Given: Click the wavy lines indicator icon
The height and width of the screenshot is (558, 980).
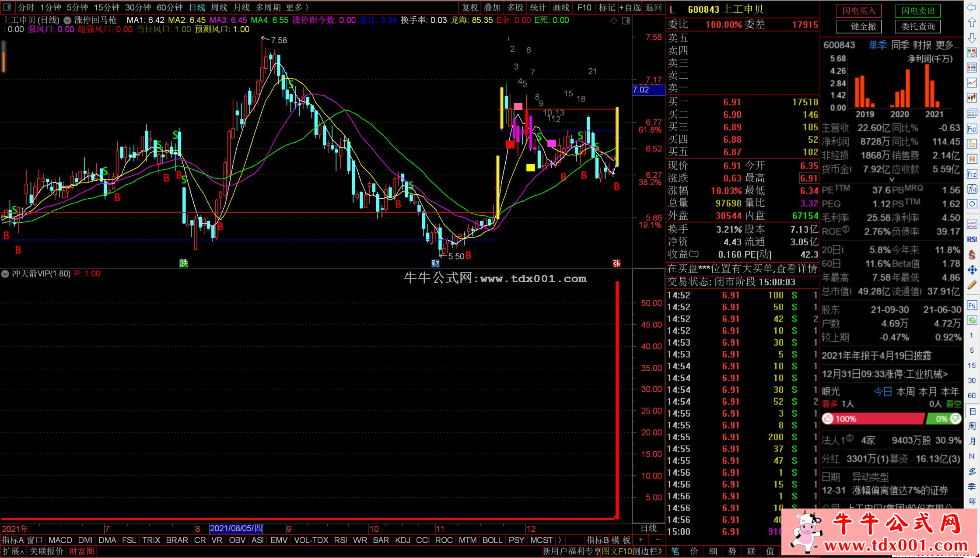Looking at the screenshot, I should (x=972, y=224).
